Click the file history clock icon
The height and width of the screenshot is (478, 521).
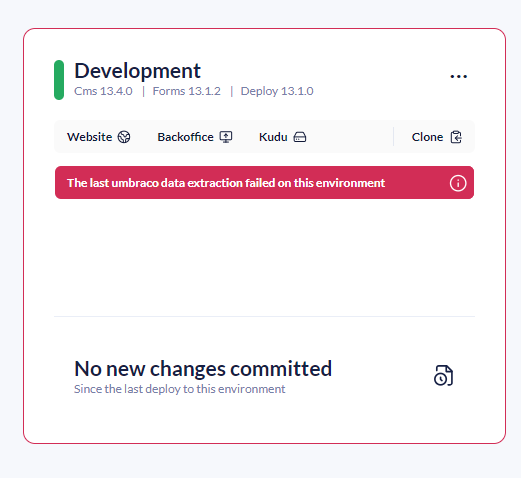click(x=443, y=376)
